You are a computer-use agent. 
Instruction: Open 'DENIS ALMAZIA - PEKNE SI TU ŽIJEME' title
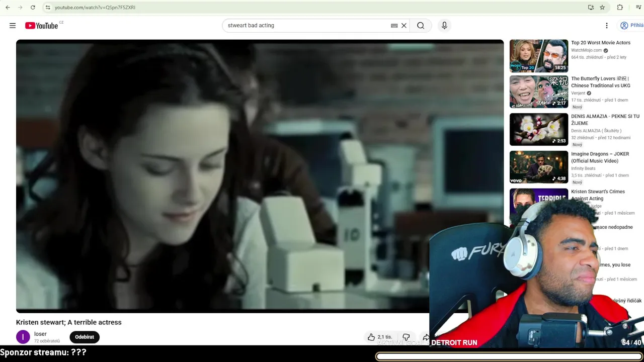coord(605,120)
